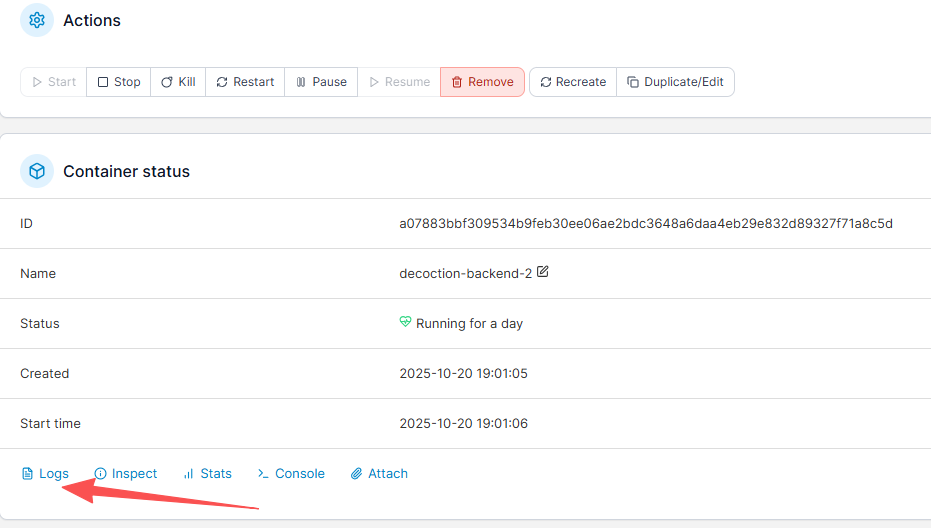Click the 'Actions' heading text
Image resolution: width=931 pixels, height=528 pixels.
point(92,20)
